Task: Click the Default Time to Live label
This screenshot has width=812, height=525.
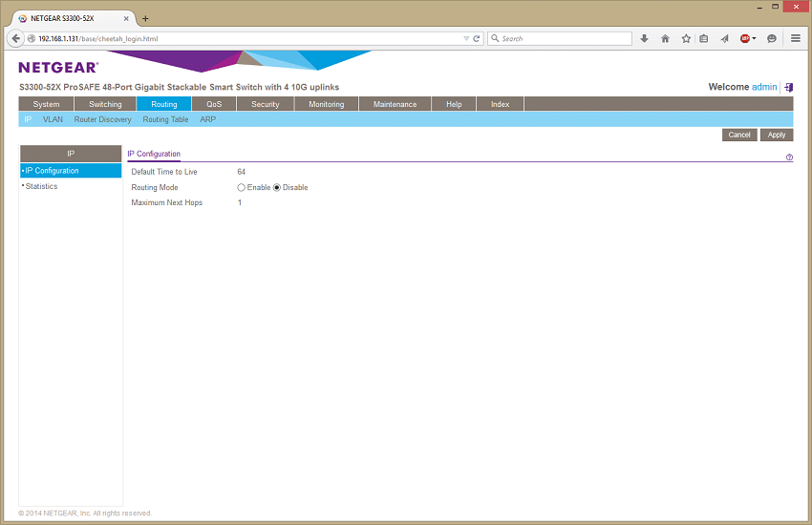Action: [164, 172]
